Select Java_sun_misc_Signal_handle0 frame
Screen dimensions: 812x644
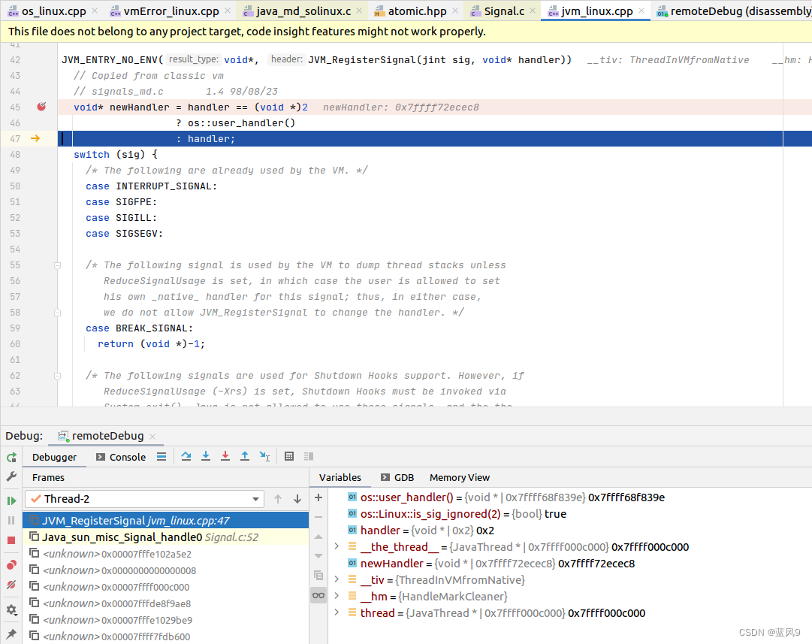pos(166,537)
